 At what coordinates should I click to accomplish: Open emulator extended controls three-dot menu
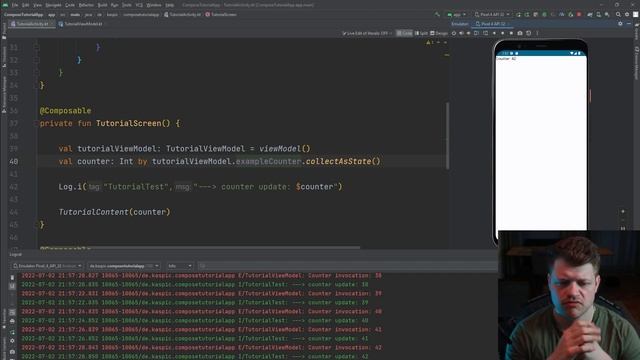(x=537, y=33)
